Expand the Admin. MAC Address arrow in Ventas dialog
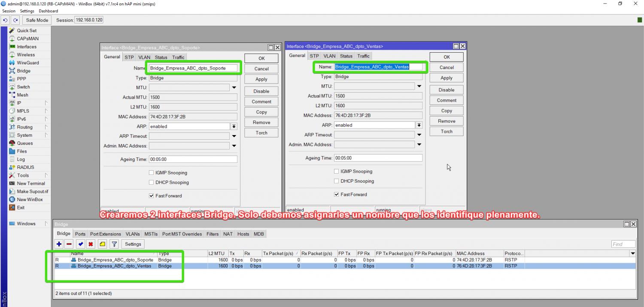 pos(419,144)
